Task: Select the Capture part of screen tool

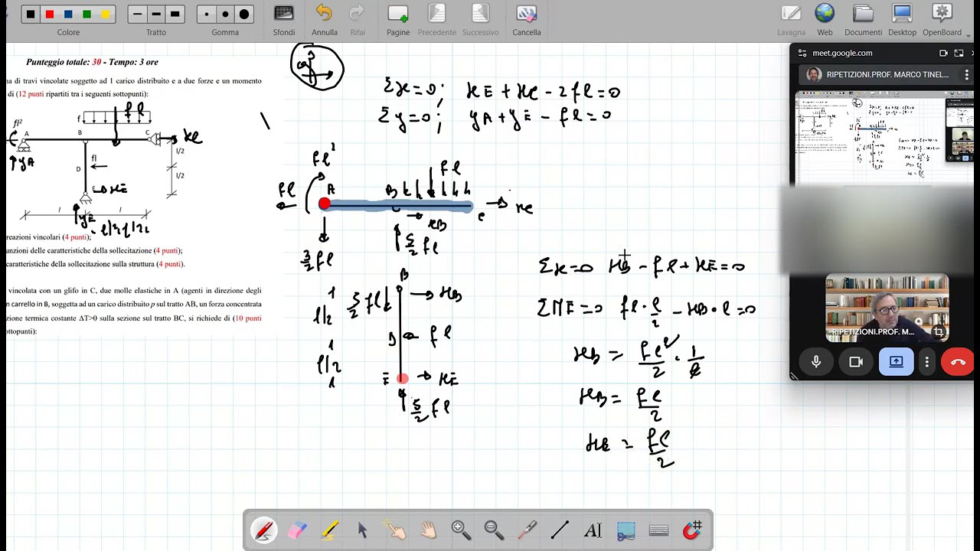Action: point(626,530)
